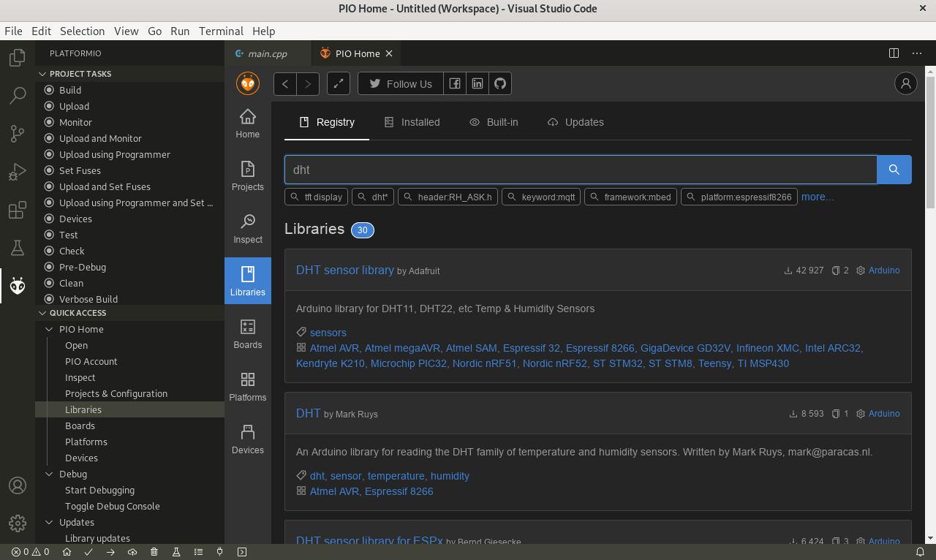Open the Selection menu

pos(82,31)
